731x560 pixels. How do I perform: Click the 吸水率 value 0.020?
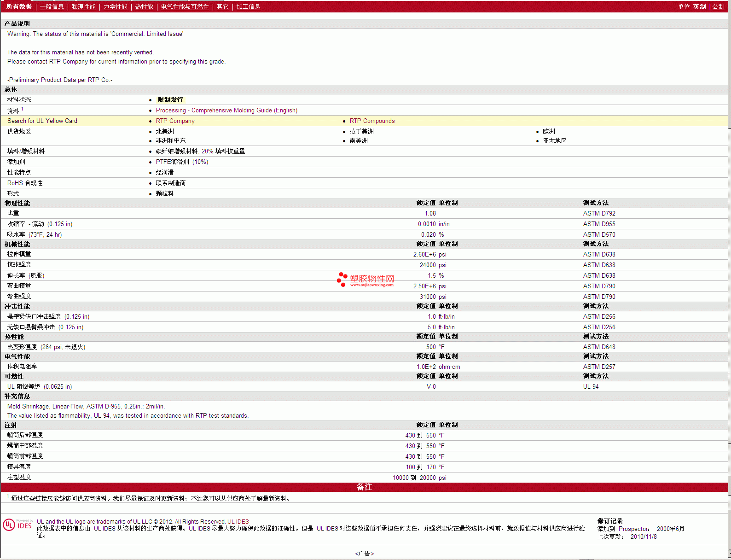tap(428, 234)
